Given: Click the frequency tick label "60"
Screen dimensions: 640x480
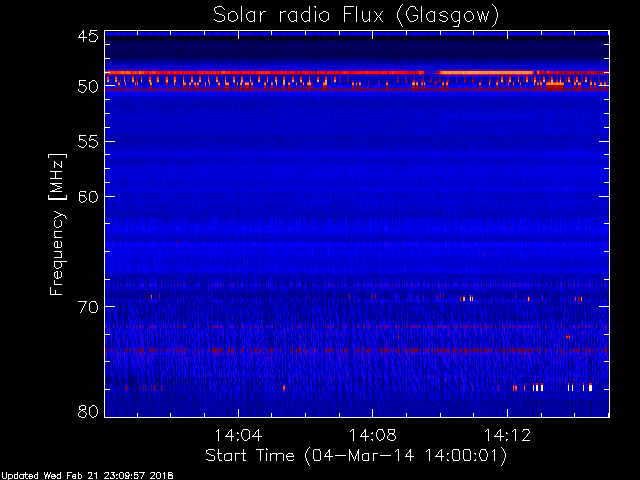Looking at the screenshot, I should [88, 197].
